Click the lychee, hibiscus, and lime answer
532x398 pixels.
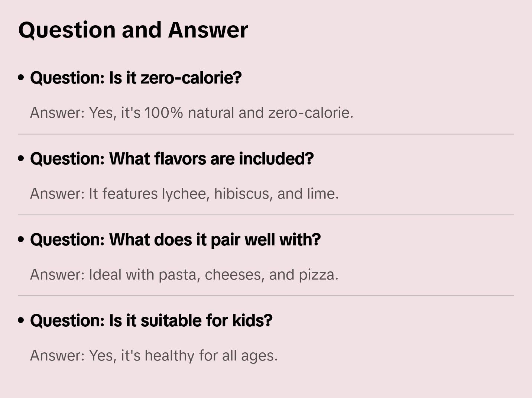pyautogui.click(x=184, y=194)
